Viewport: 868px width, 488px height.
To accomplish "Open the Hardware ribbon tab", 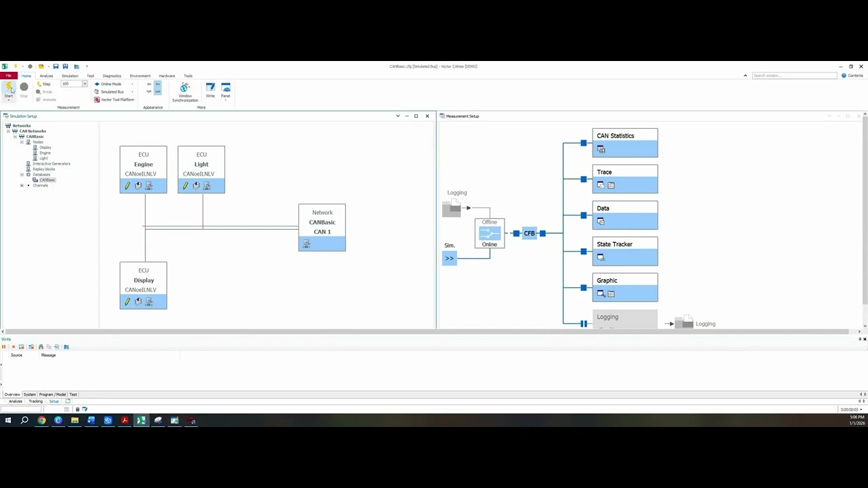I will click(x=167, y=76).
